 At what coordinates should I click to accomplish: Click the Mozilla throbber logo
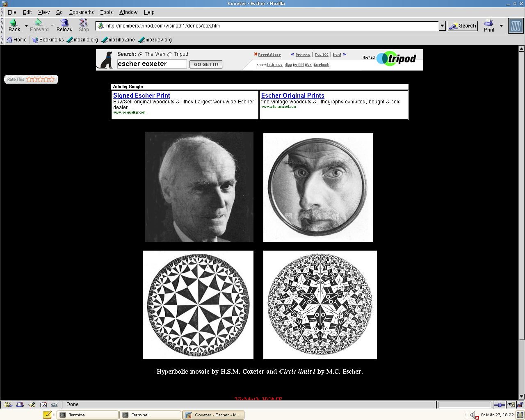[x=516, y=26]
